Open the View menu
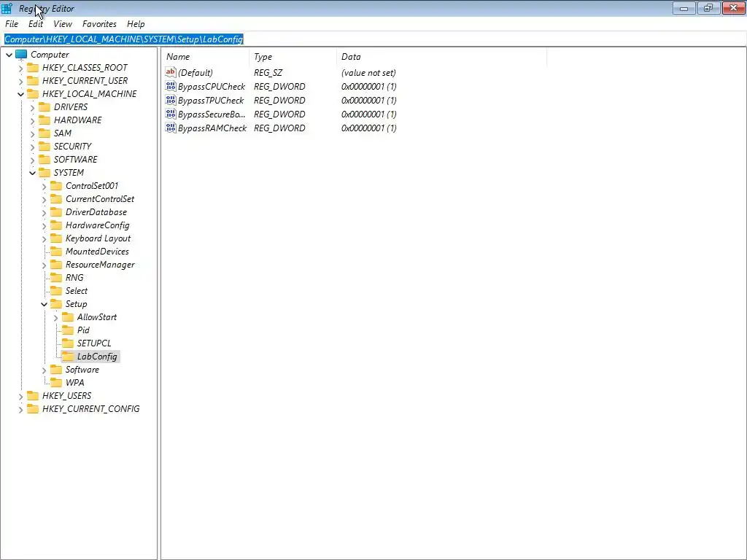This screenshot has width=747, height=560. coord(63,24)
